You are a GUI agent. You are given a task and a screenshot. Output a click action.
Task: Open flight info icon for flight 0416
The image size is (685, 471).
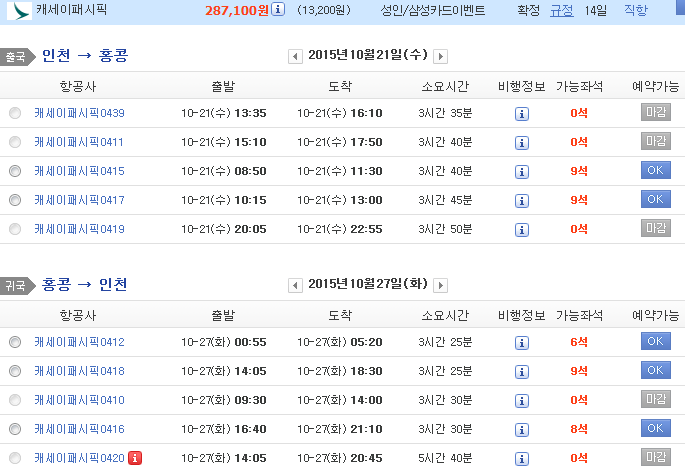(x=522, y=430)
